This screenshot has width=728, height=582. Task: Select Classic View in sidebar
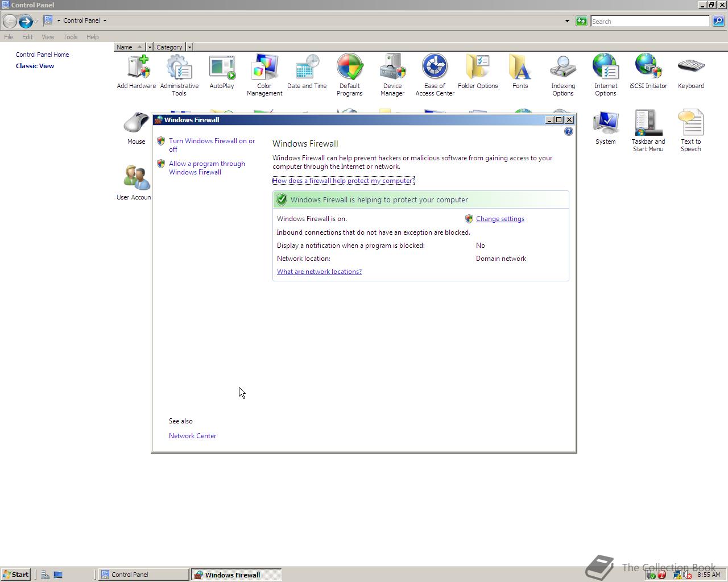click(x=35, y=66)
